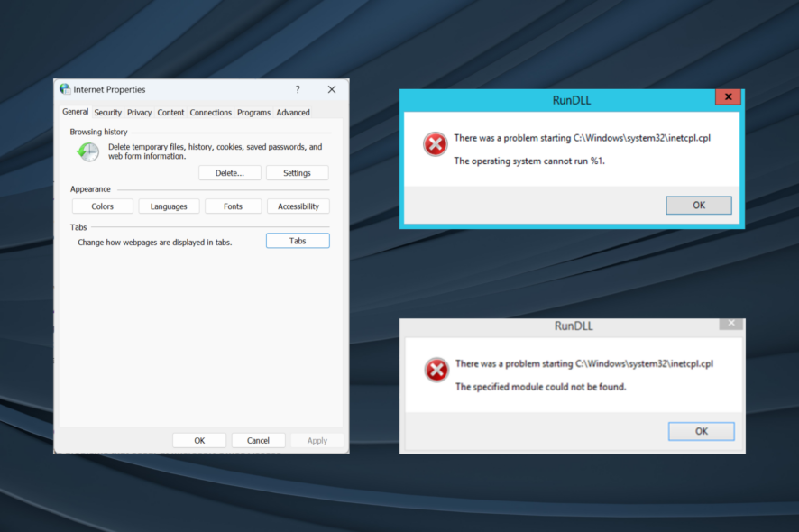Open the Languages settings

click(x=169, y=206)
